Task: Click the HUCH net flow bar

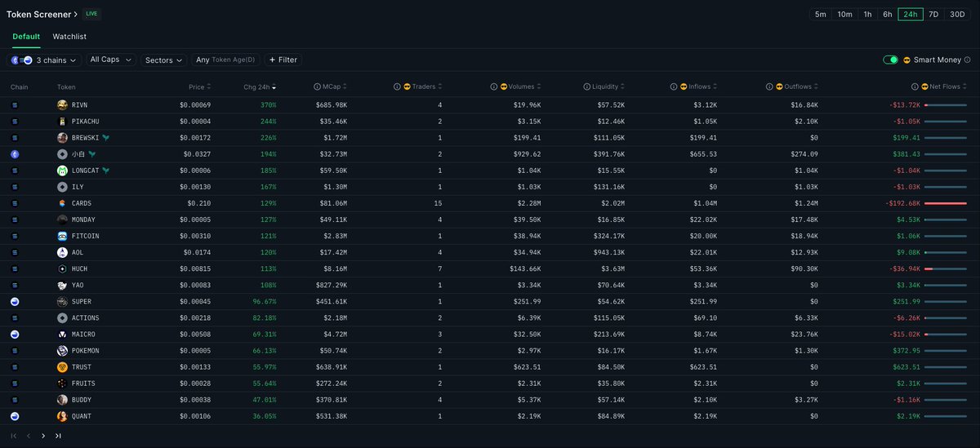Action: (946, 269)
